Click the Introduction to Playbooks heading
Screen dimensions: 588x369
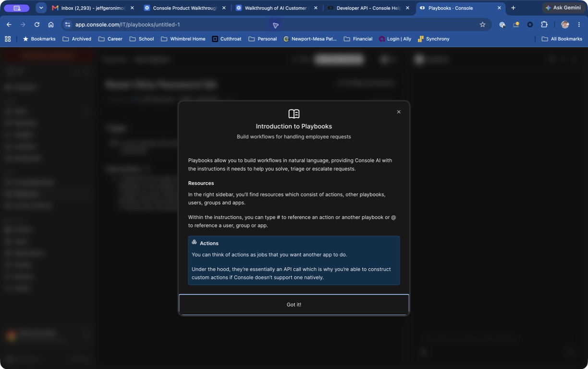click(294, 126)
